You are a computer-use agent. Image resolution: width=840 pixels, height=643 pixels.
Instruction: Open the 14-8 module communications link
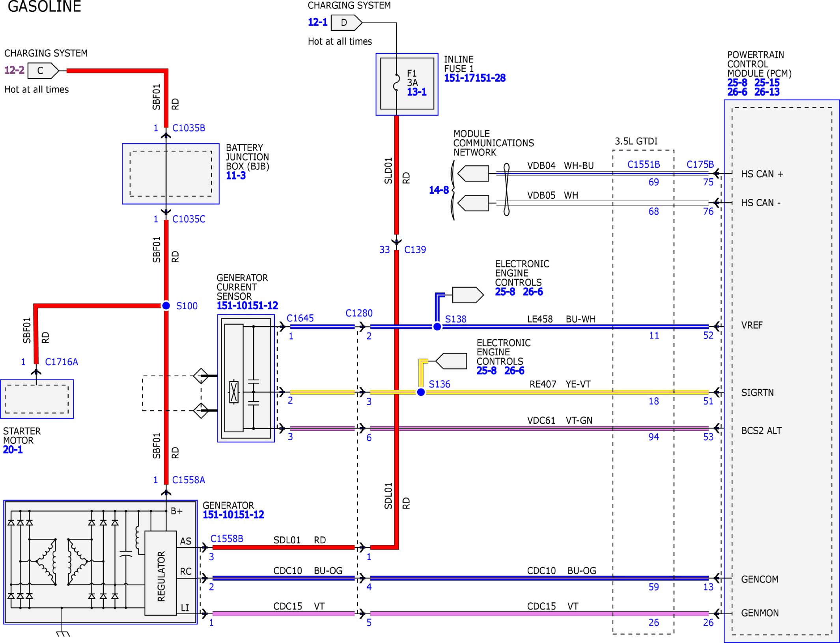pyautogui.click(x=439, y=190)
